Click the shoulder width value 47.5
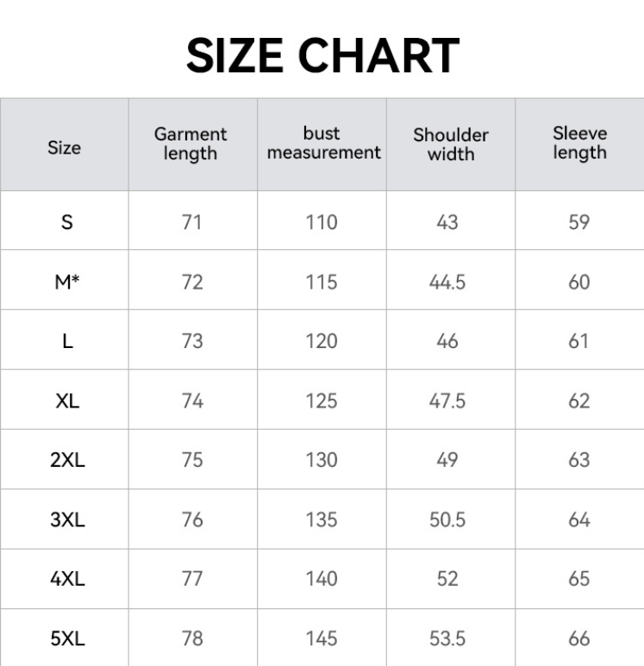The image size is (644, 666). 447,401
